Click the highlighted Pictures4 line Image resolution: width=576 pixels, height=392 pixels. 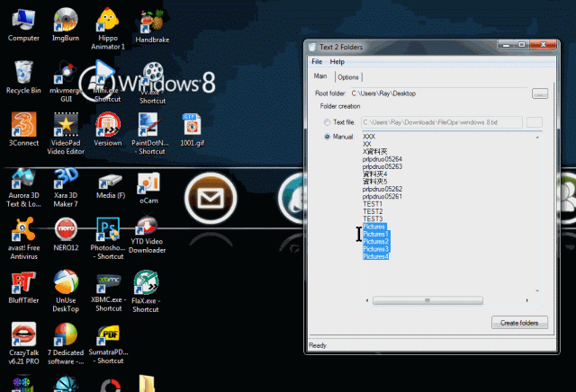[x=375, y=256]
